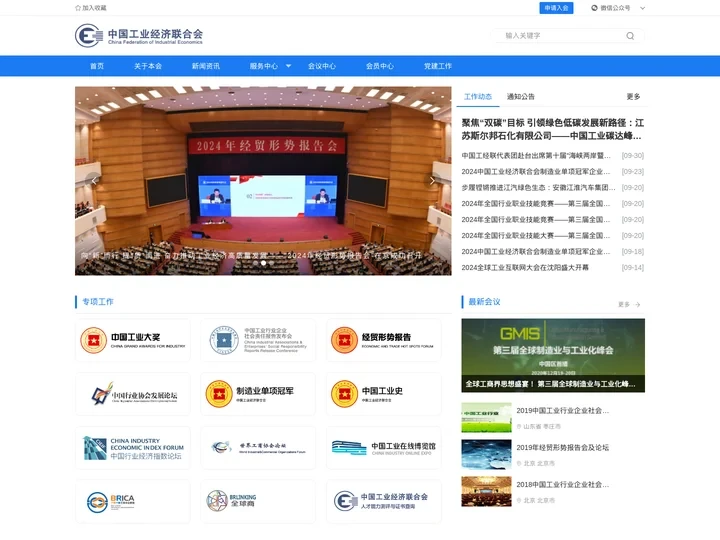Open the 2024年经贸形势报告会 banner image
Screen dimensions: 720x540
(263, 181)
